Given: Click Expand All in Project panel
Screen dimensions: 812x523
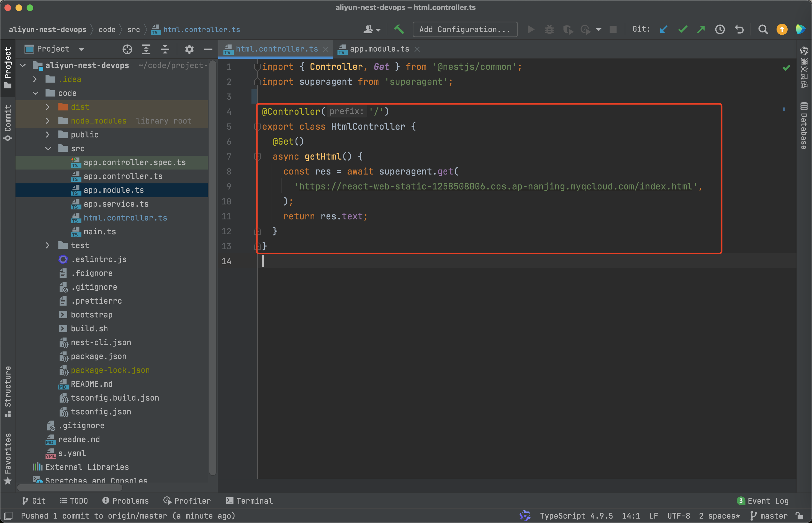Looking at the screenshot, I should click(x=146, y=49).
